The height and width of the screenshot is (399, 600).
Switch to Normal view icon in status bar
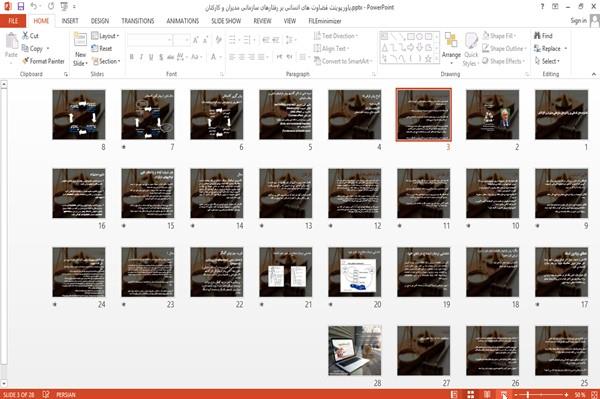click(454, 394)
